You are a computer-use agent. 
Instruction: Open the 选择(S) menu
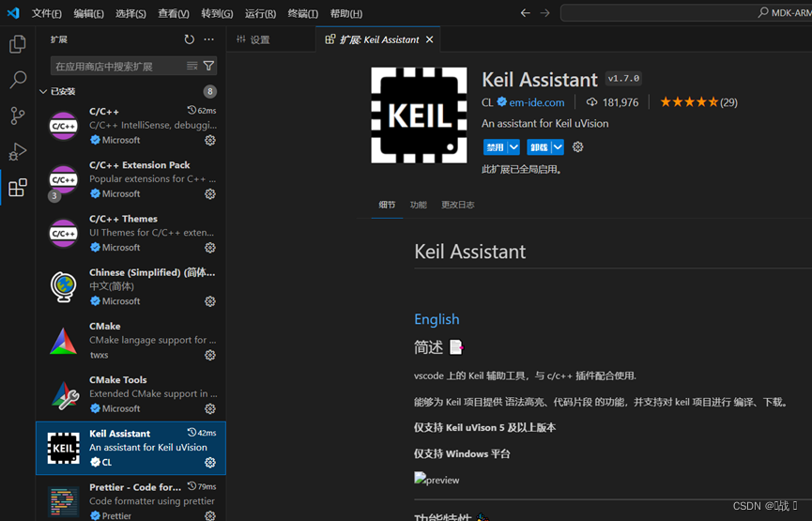130,13
